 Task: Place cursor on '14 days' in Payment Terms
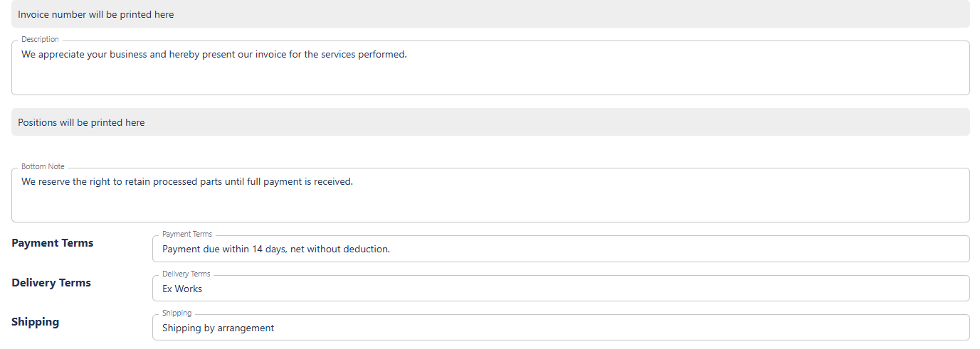click(x=268, y=249)
